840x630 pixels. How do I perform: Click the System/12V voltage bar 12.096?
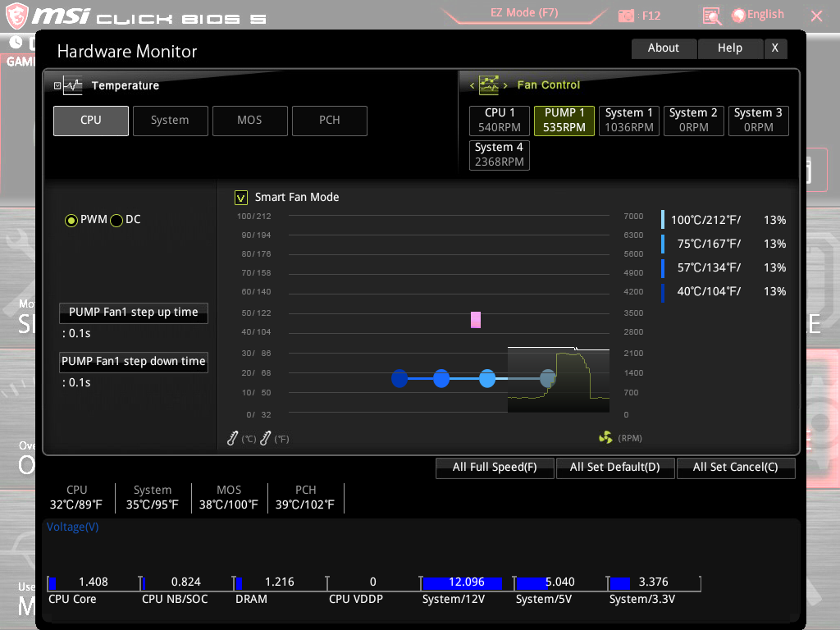pos(467,583)
